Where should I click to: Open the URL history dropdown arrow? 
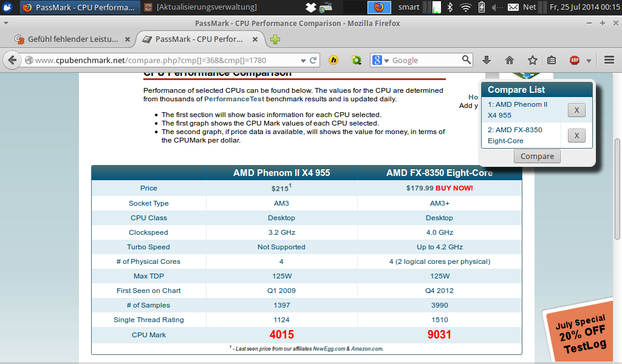click(x=303, y=61)
